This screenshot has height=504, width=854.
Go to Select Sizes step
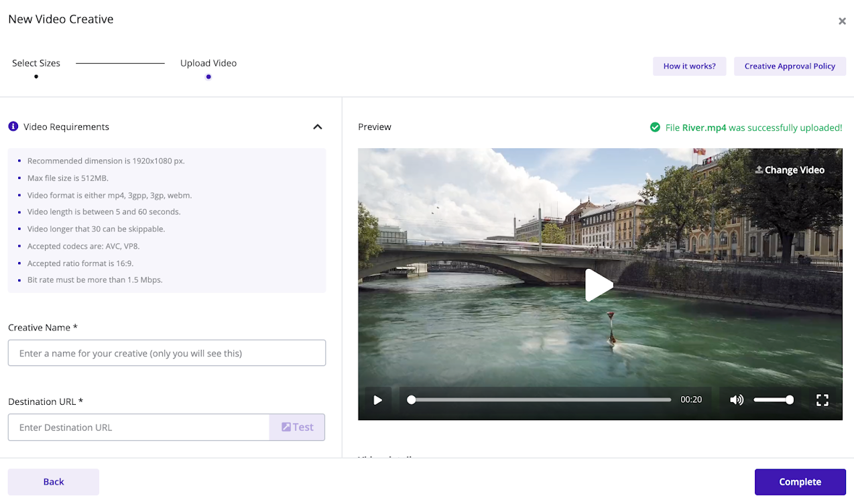coord(36,64)
